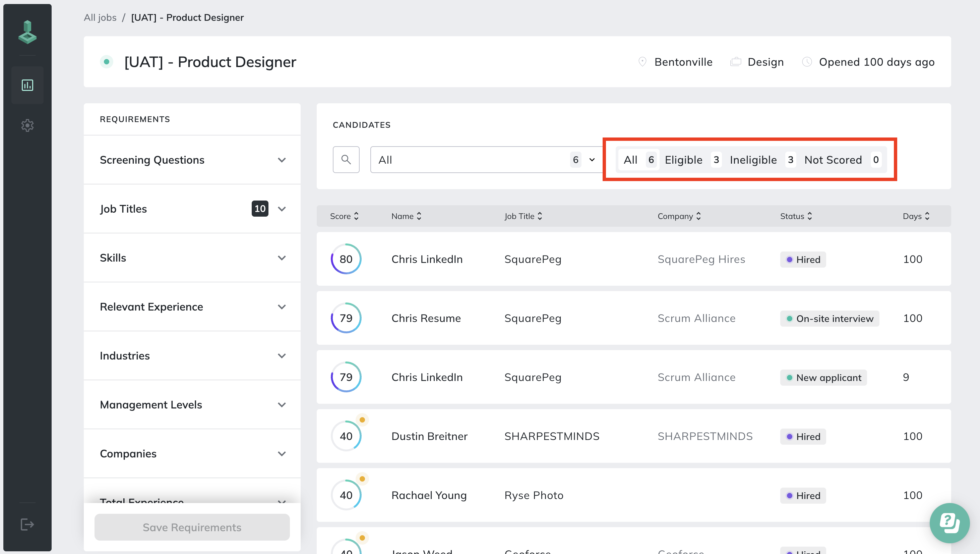This screenshot has width=980, height=554.
Task: Expand Job Titles section
Action: click(192, 209)
